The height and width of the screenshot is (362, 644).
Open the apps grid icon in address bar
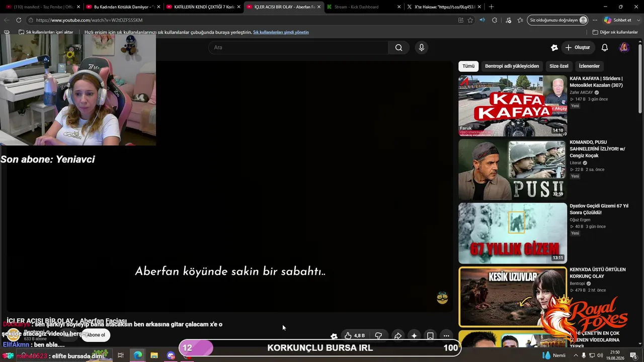(x=460, y=20)
